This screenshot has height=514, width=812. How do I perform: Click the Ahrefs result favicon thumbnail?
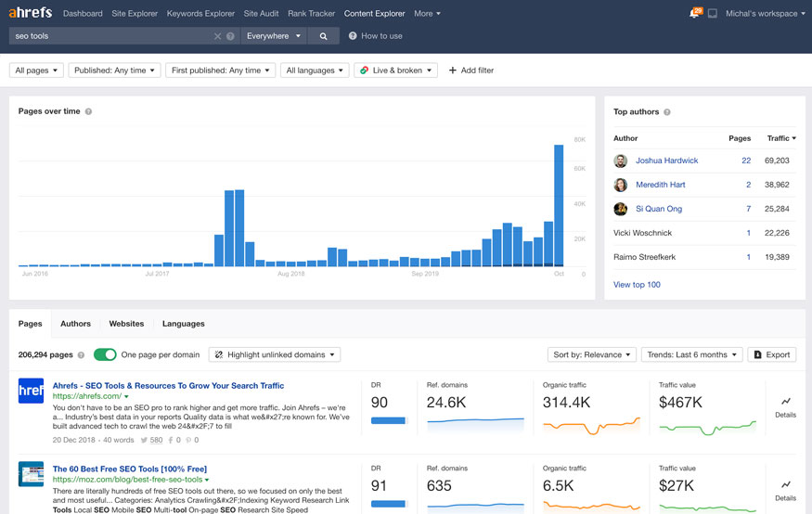[31, 391]
